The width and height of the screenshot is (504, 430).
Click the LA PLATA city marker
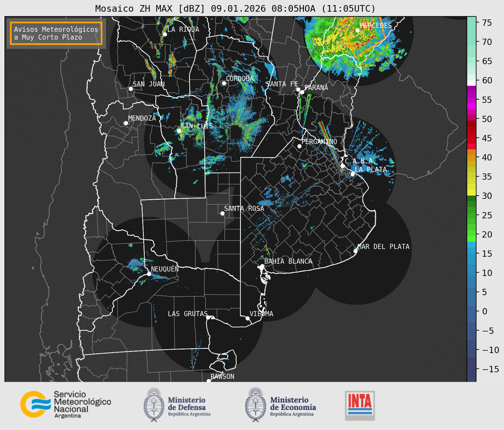point(353,174)
